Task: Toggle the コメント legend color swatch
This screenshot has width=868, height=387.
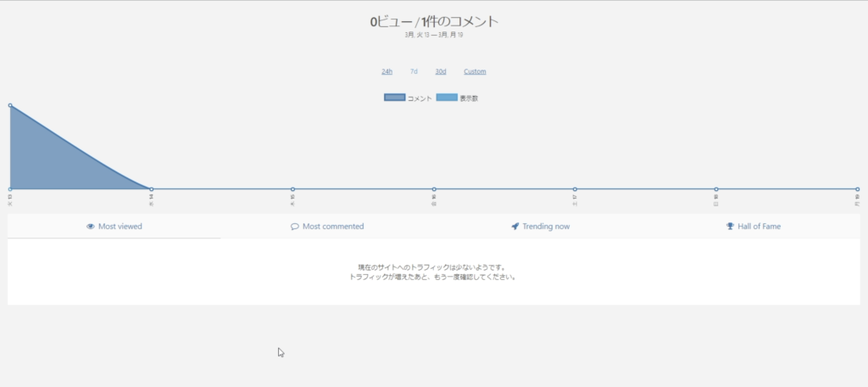Action: pyautogui.click(x=395, y=98)
